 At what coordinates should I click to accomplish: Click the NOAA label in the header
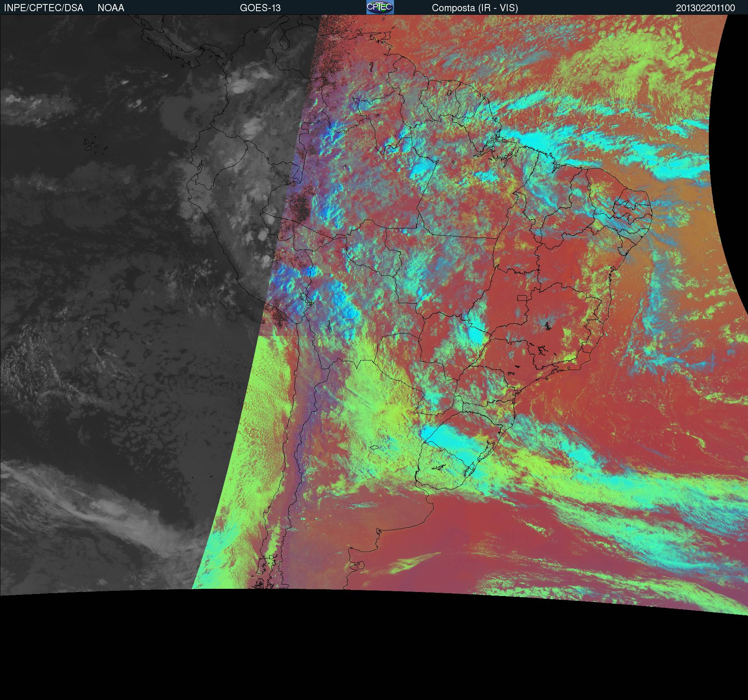click(111, 8)
